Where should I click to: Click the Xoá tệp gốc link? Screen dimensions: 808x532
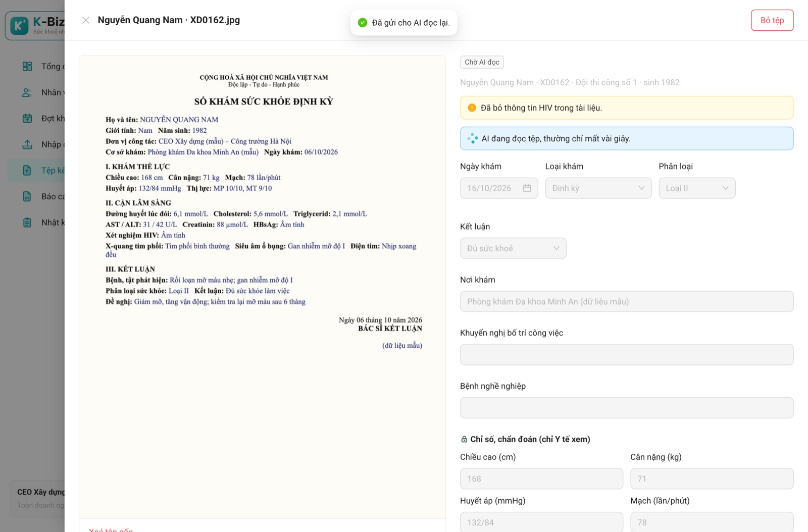[x=111, y=529]
